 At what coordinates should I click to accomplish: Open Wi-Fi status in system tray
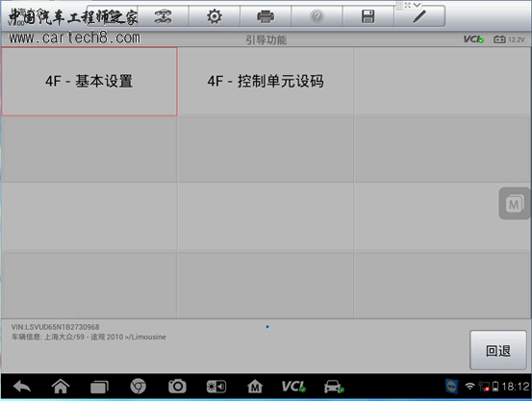tap(469, 387)
